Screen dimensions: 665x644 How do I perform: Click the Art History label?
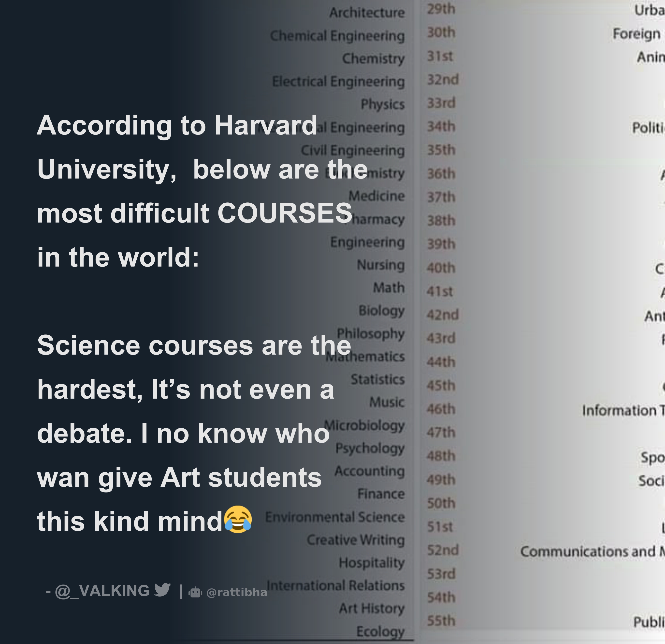coord(372,608)
